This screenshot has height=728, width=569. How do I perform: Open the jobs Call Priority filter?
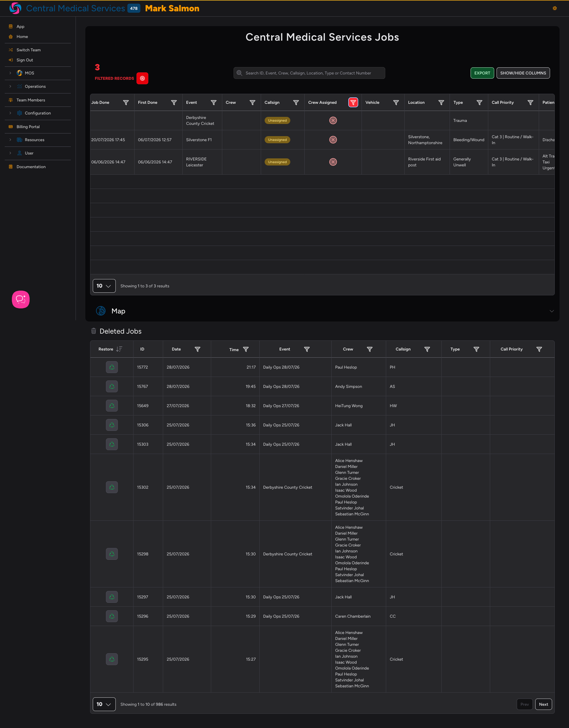coord(530,103)
